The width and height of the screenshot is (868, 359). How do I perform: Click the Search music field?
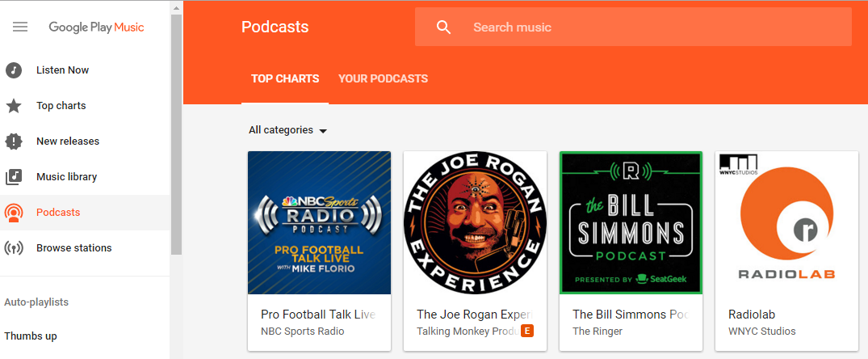[633, 27]
